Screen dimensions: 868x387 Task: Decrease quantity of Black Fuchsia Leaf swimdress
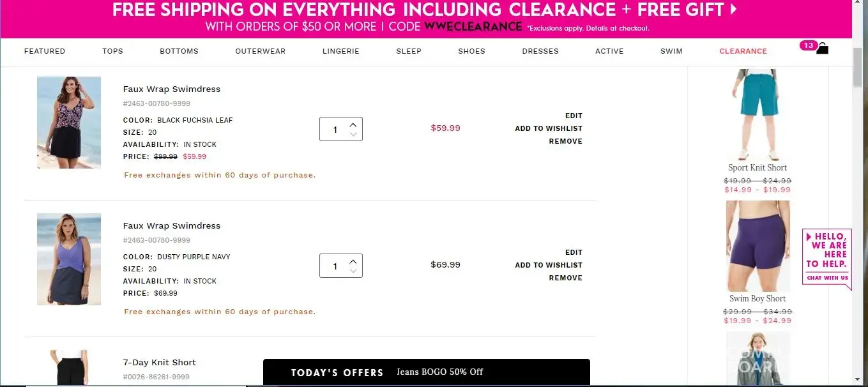353,134
